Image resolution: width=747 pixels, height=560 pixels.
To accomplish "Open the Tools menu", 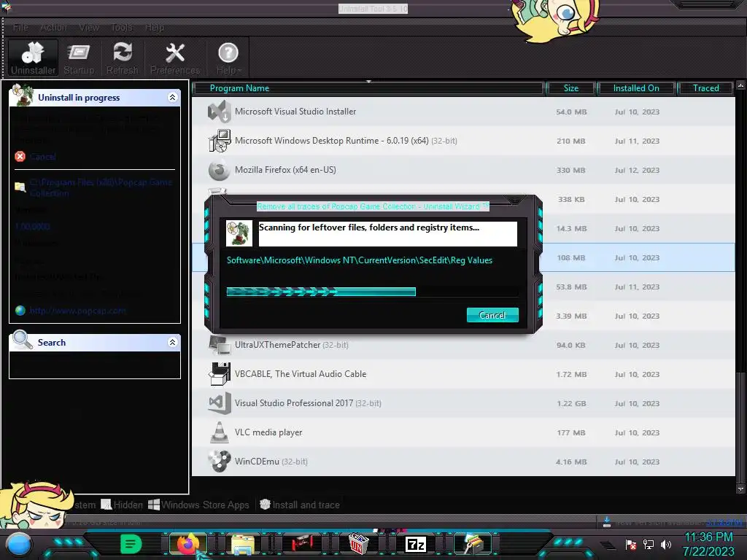I will pos(122,27).
